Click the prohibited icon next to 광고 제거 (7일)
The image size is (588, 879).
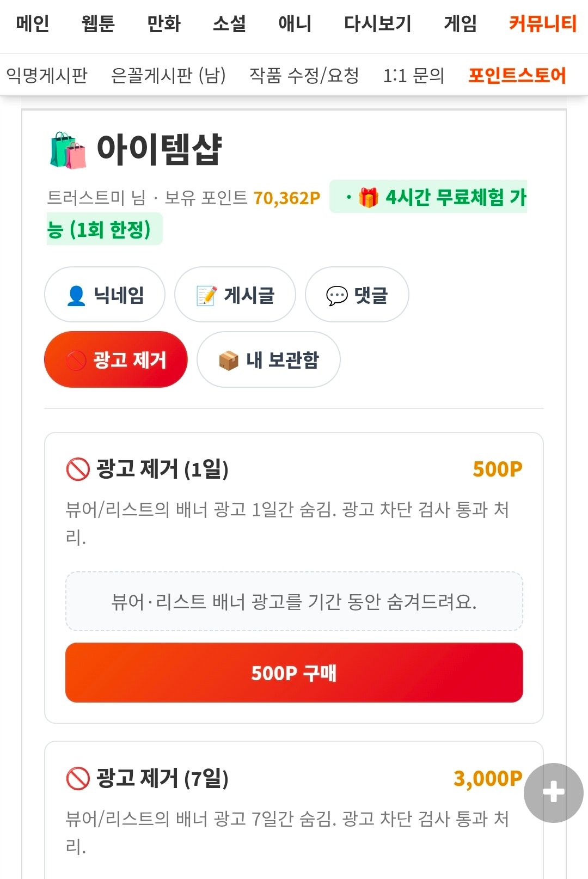pos(77,778)
